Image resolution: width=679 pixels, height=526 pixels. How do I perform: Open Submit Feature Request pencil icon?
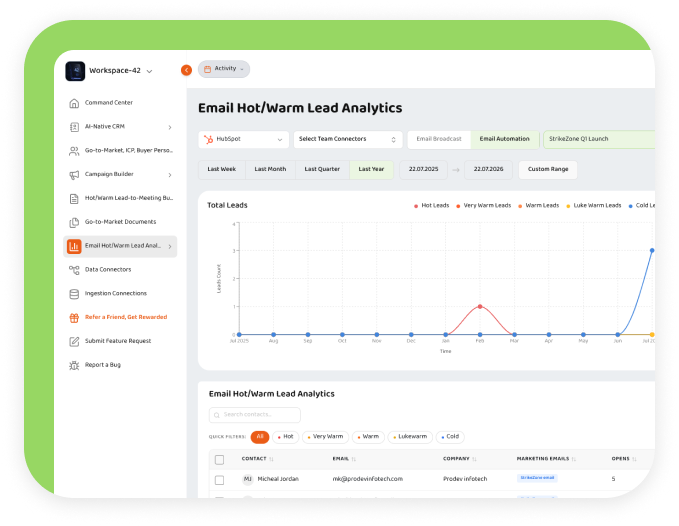[74, 342]
